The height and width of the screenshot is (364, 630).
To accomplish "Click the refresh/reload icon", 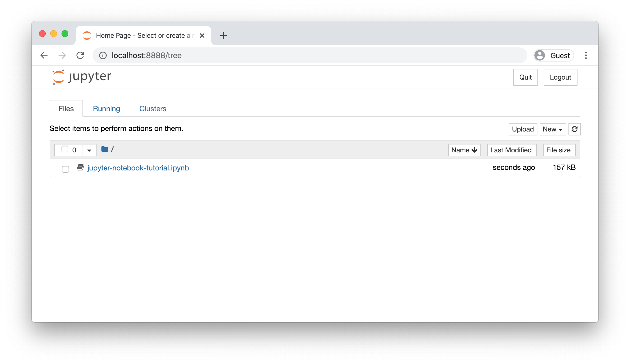I will click(x=574, y=129).
